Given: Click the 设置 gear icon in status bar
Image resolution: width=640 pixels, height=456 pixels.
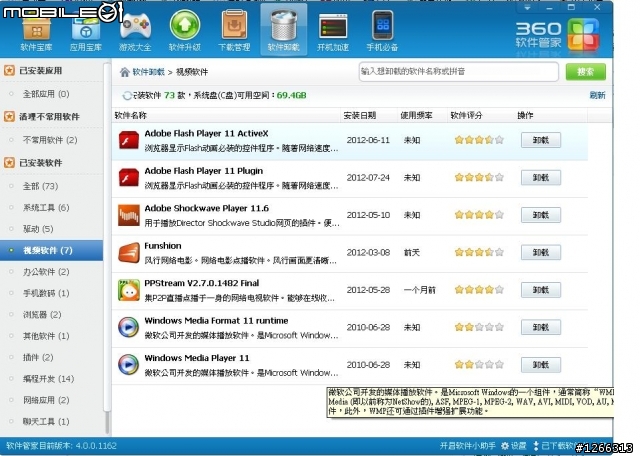Looking at the screenshot, I should pos(505,446).
